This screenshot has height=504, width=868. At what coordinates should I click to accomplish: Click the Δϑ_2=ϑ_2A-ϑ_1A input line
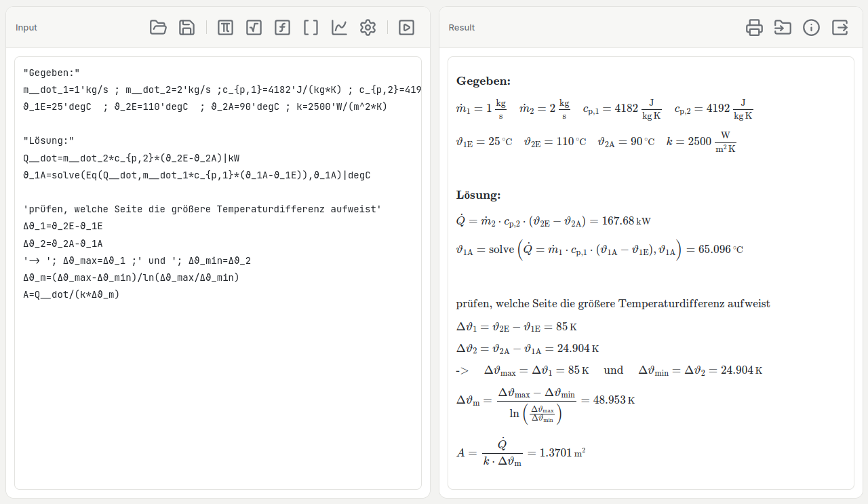point(63,244)
